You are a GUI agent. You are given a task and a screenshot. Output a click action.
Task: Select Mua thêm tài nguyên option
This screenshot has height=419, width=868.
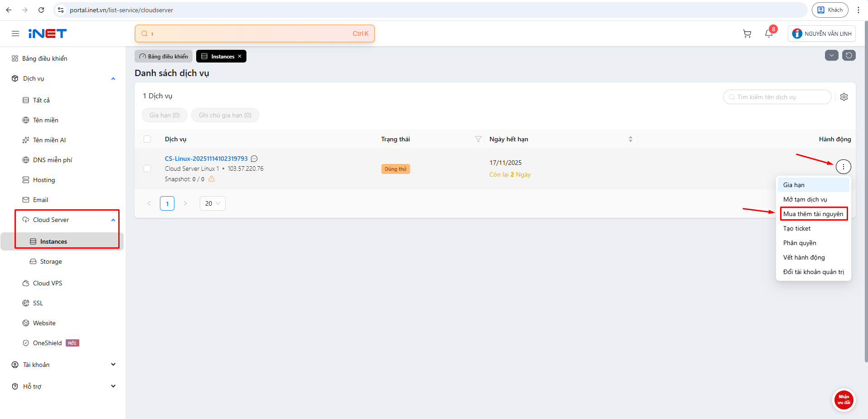[814, 214]
